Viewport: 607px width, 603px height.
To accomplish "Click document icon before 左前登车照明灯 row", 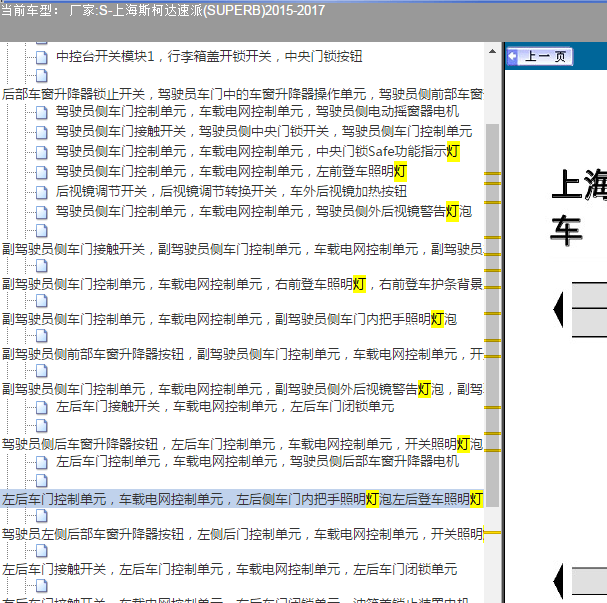I will click(42, 172).
